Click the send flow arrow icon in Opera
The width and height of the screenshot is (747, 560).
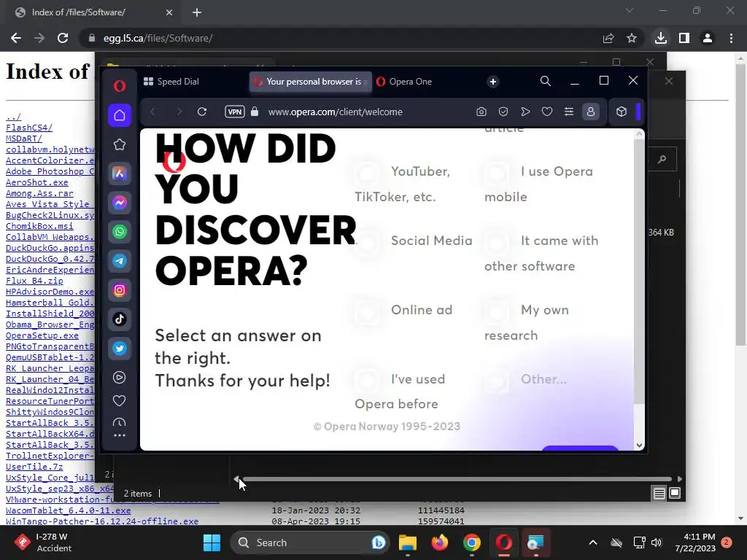pos(525,112)
